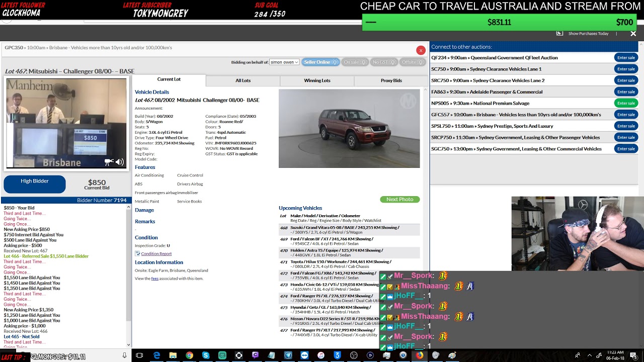Close the purchases bar with the white X
This screenshot has height=362, width=644.
pos(633,34)
